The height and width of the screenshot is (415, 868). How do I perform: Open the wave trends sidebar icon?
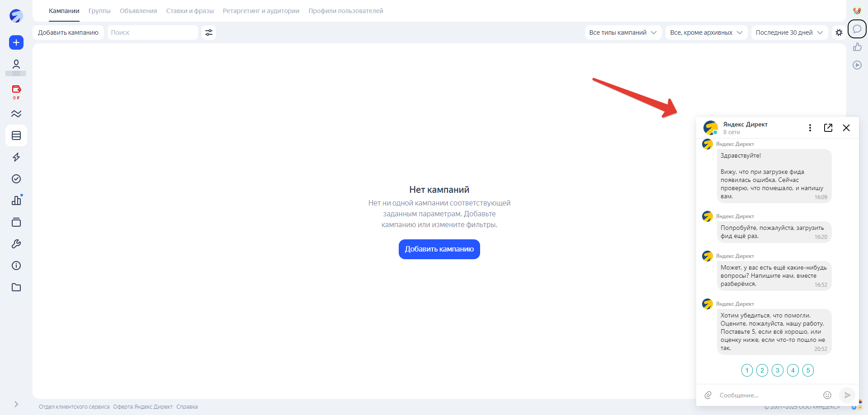[x=16, y=114]
